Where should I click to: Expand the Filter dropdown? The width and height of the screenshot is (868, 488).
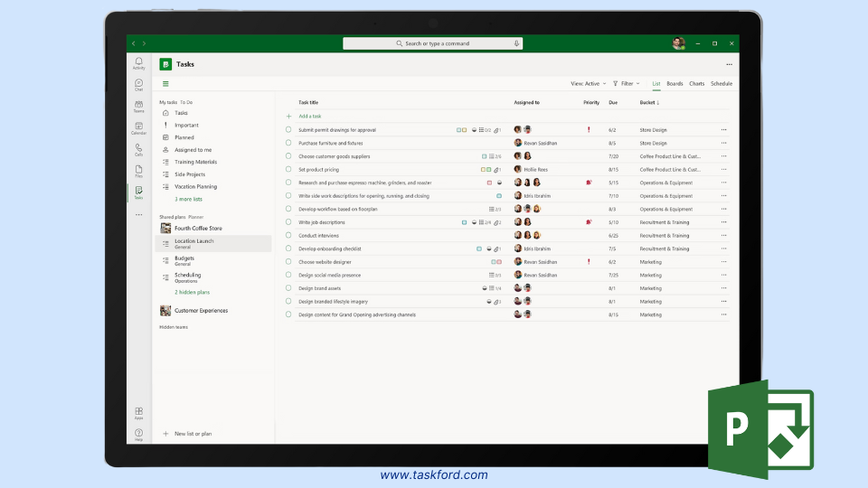625,84
